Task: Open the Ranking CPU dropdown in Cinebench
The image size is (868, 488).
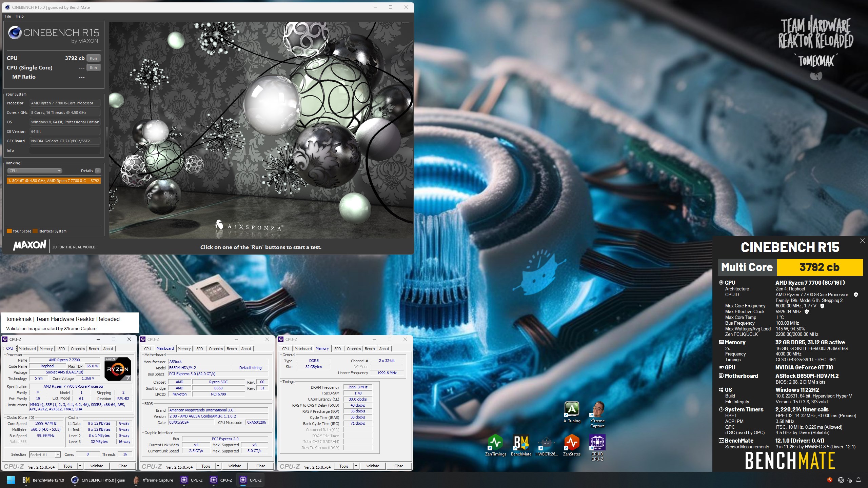Action: [34, 171]
